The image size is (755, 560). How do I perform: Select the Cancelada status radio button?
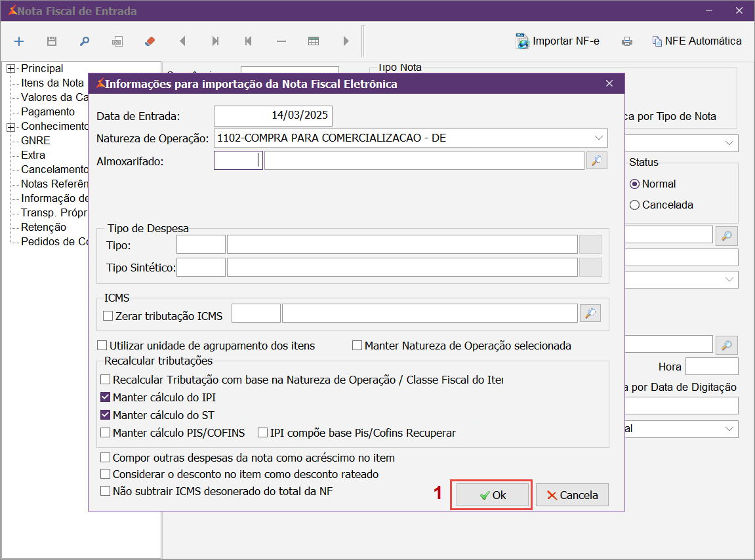634,205
